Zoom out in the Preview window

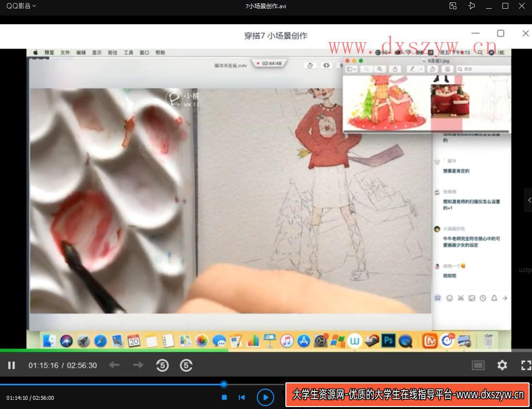[366, 69]
